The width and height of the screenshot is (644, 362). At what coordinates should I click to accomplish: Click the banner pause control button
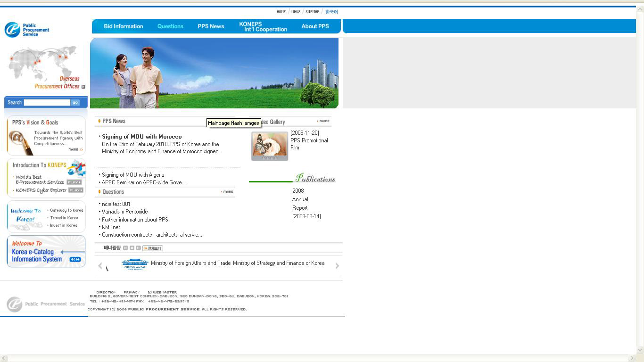coord(132,248)
